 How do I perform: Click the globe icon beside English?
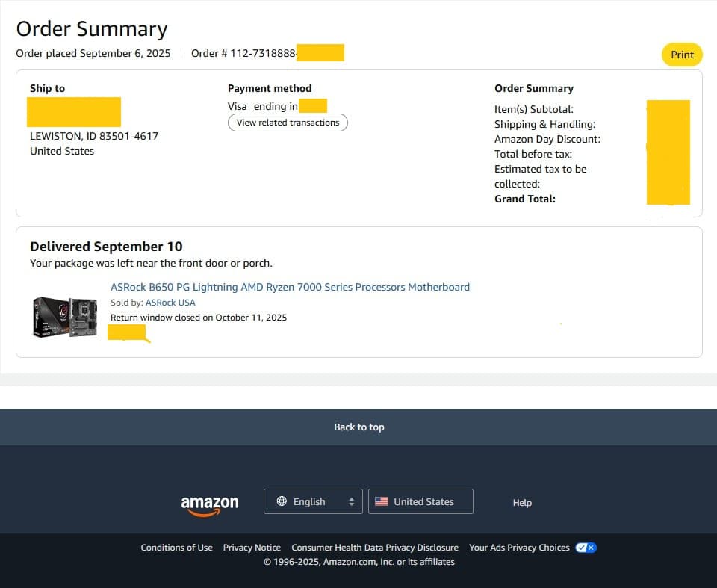[x=282, y=501]
